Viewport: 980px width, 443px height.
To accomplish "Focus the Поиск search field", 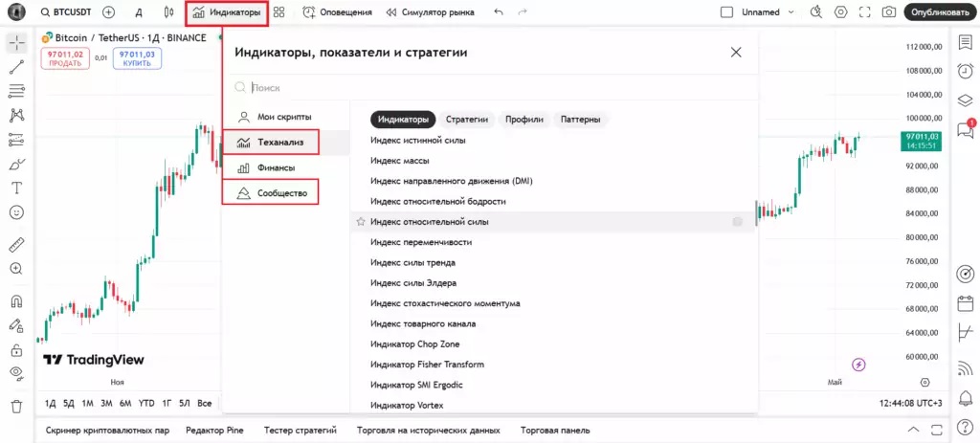I will point(491,88).
